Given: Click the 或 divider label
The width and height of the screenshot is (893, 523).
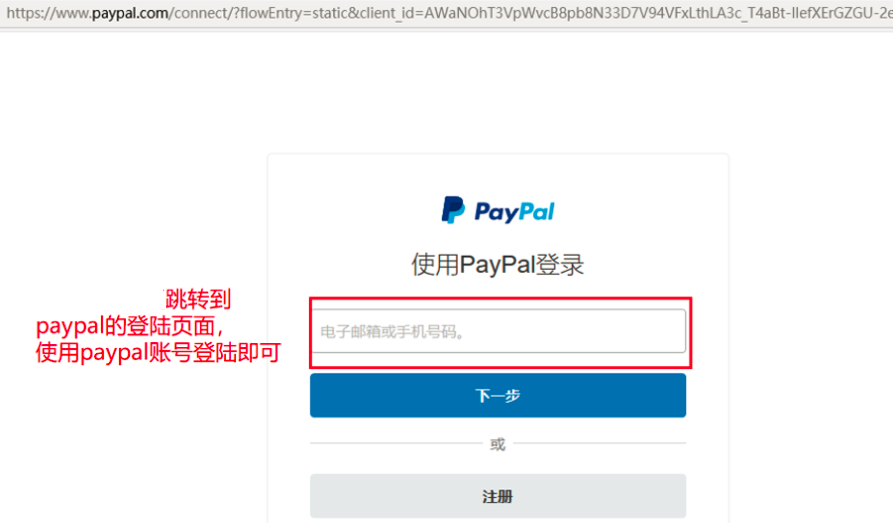Looking at the screenshot, I should click(x=498, y=444).
